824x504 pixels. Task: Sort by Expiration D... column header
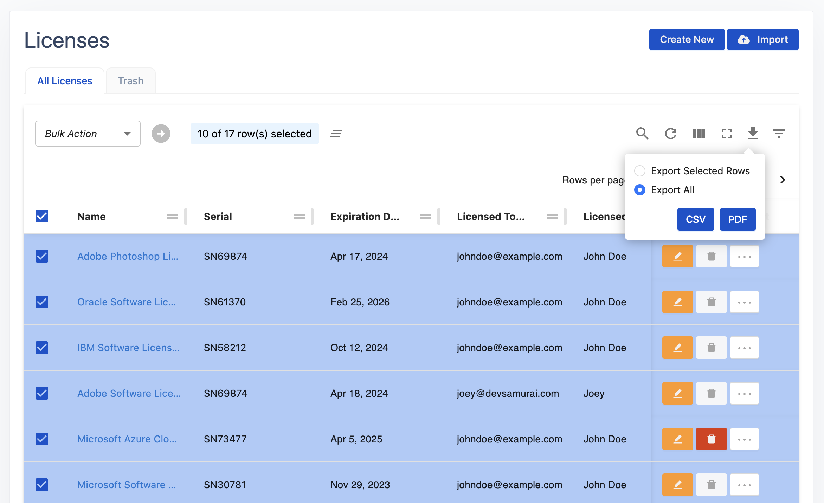(x=365, y=217)
